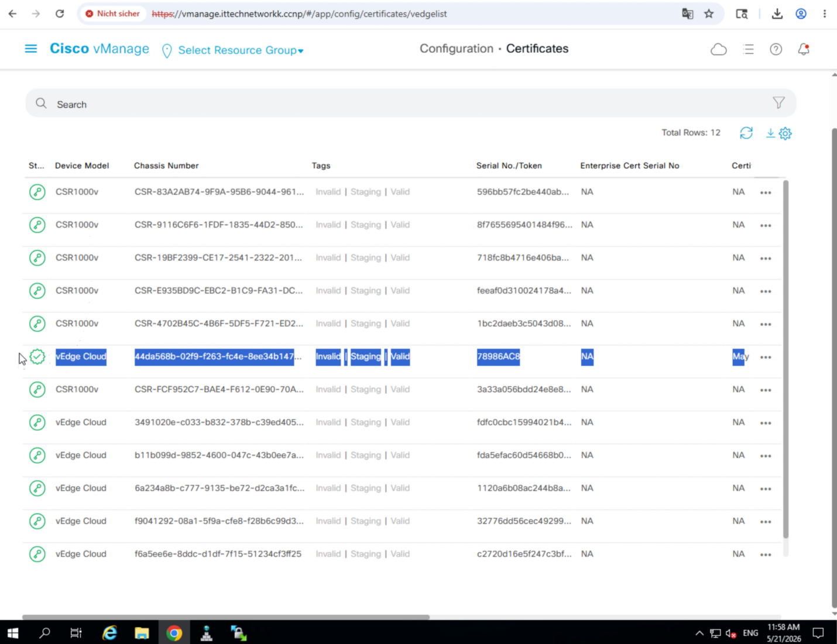
Task: Set CSR-4702B45C device to Staging
Action: tap(366, 323)
